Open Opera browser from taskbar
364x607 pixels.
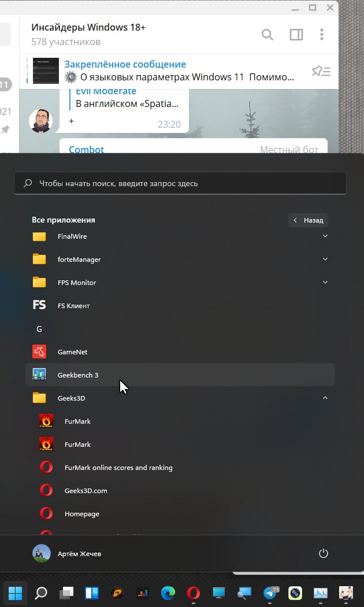194,593
